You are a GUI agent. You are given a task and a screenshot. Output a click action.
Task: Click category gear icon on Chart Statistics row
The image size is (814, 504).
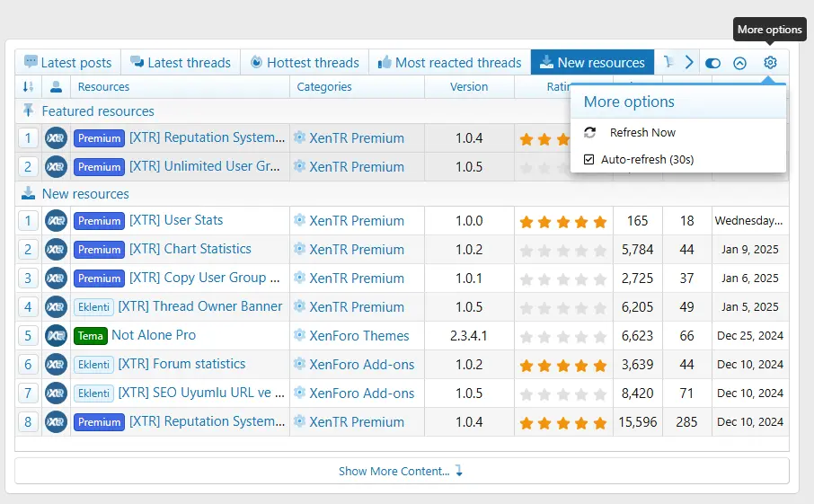(299, 249)
